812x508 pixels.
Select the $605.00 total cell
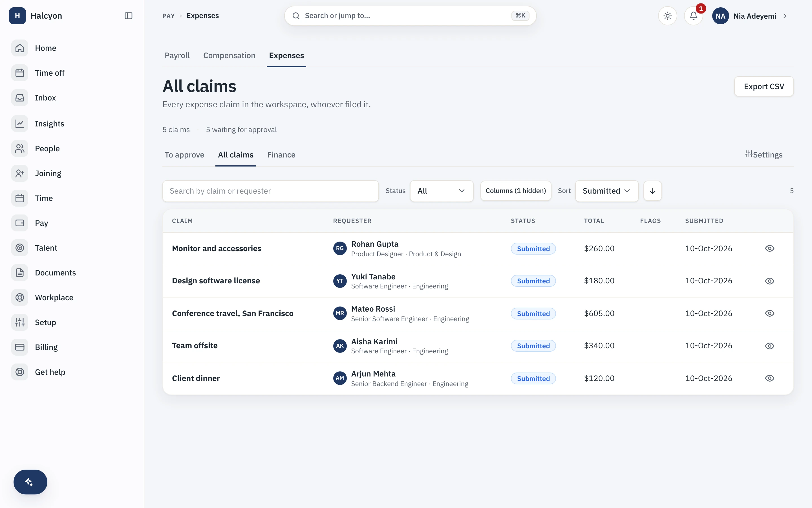click(x=599, y=314)
